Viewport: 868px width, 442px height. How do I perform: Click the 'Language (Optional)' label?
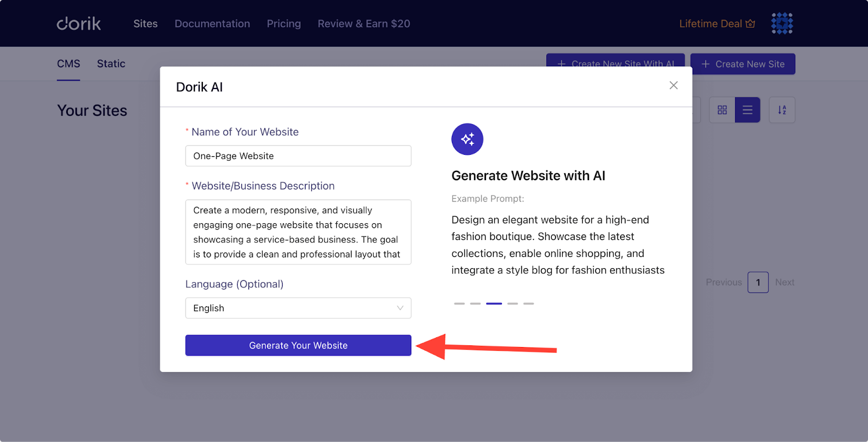234,284
